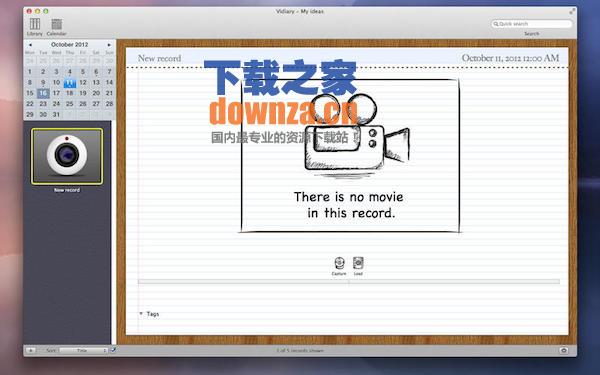
Task: Select October 9 in the calendar
Action: 43,82
